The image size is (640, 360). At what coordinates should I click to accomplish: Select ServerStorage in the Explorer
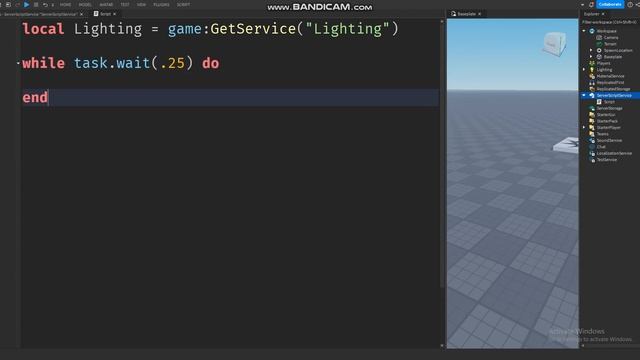(x=609, y=109)
